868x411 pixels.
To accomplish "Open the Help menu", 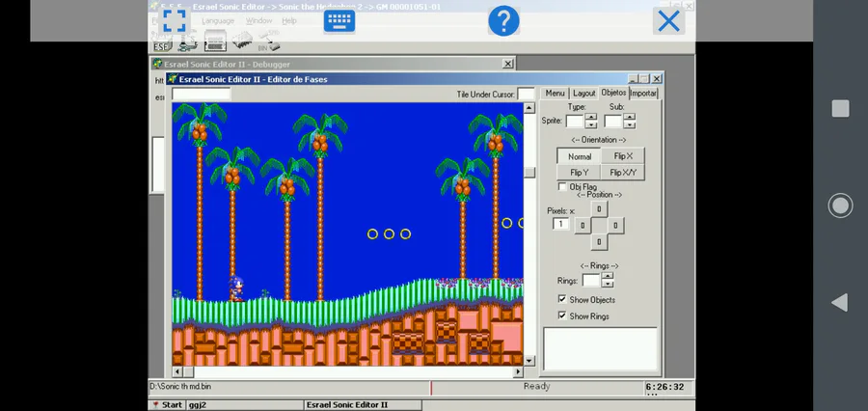I will tap(289, 20).
